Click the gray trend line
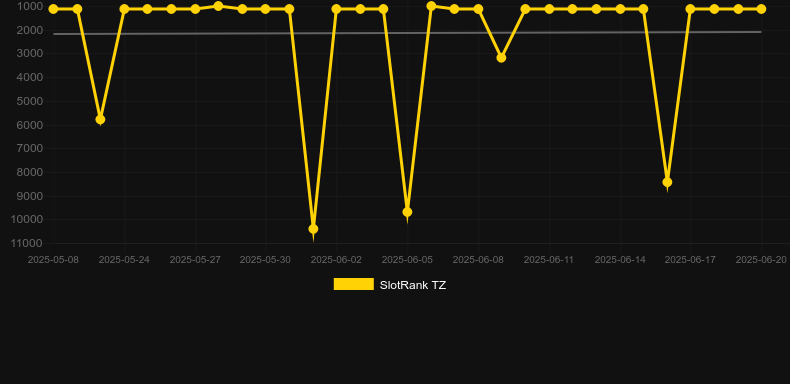The image size is (790, 384). (x=407, y=33)
